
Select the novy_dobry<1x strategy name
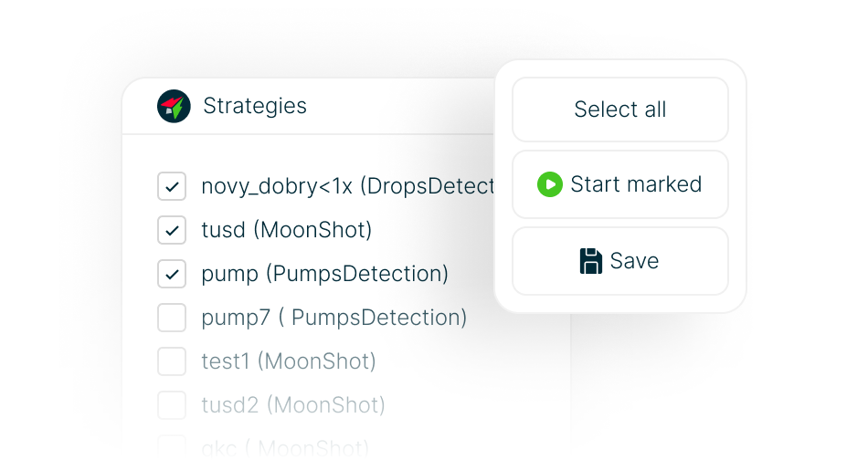tap(347, 186)
